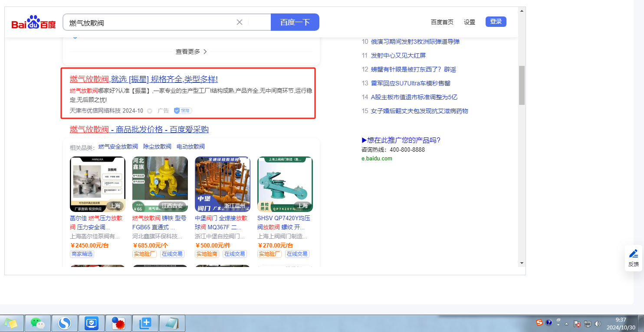Expand 查看更多 to show more results

(191, 52)
